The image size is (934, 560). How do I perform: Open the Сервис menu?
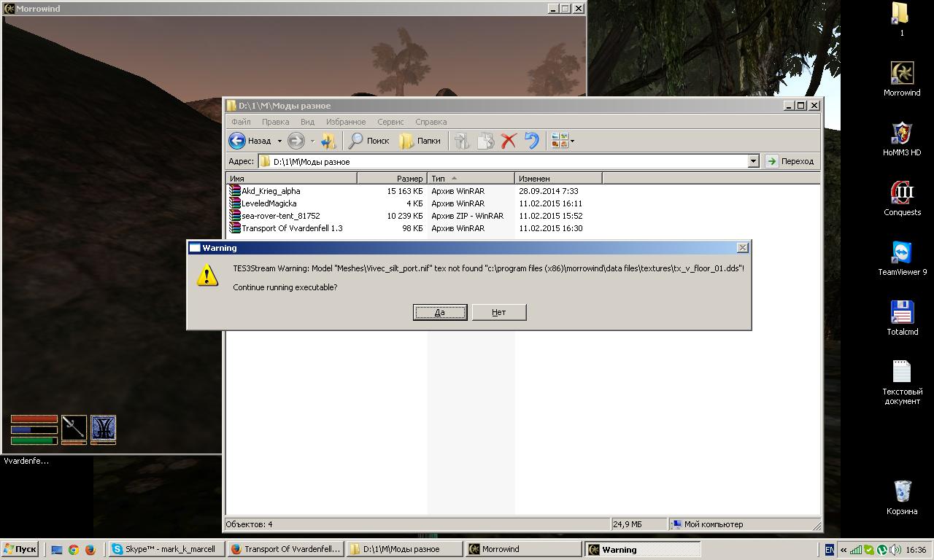[x=390, y=122]
